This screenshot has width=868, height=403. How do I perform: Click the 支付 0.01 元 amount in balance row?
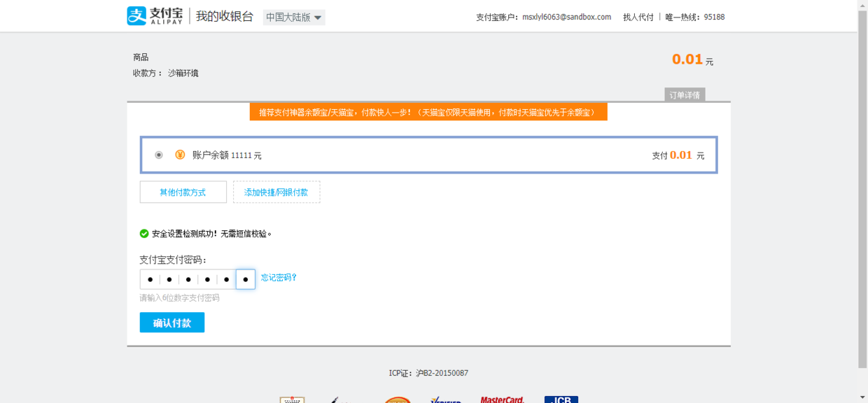pos(678,155)
